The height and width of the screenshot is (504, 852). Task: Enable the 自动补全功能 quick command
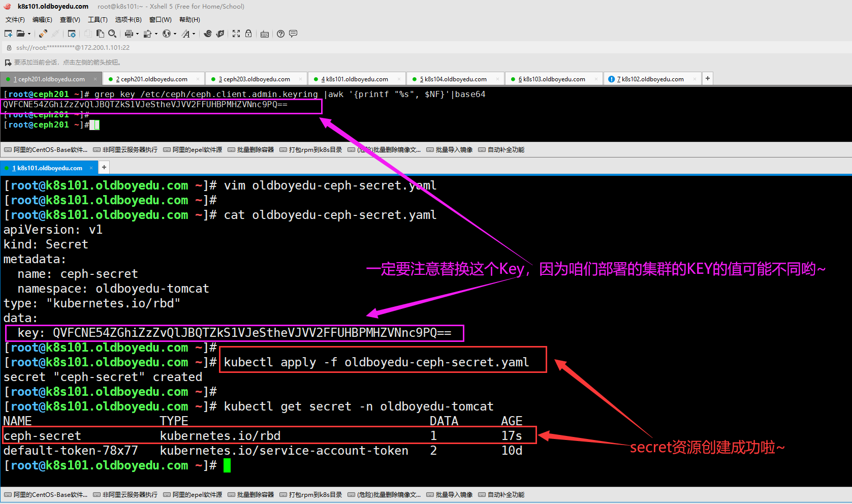click(x=505, y=149)
